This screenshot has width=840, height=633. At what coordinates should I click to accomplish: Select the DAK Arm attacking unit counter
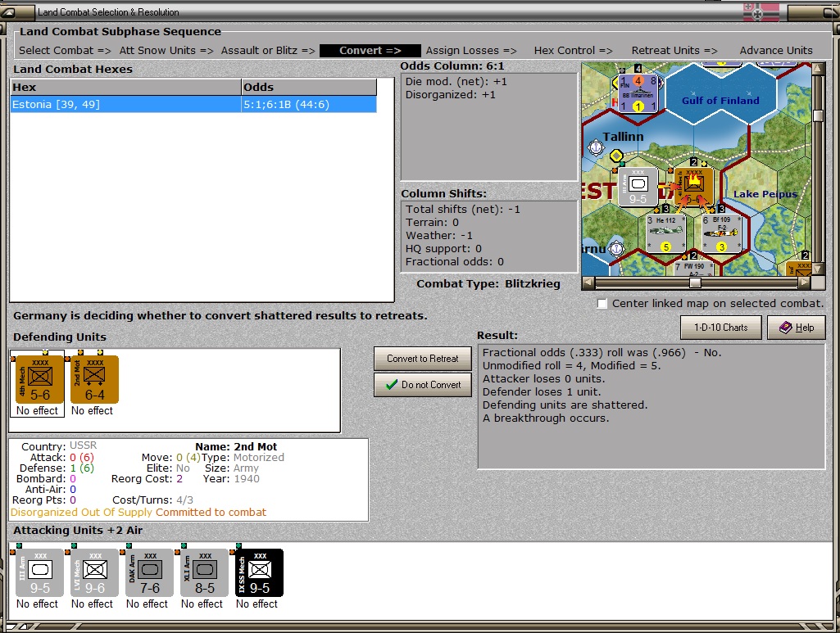[x=149, y=572]
